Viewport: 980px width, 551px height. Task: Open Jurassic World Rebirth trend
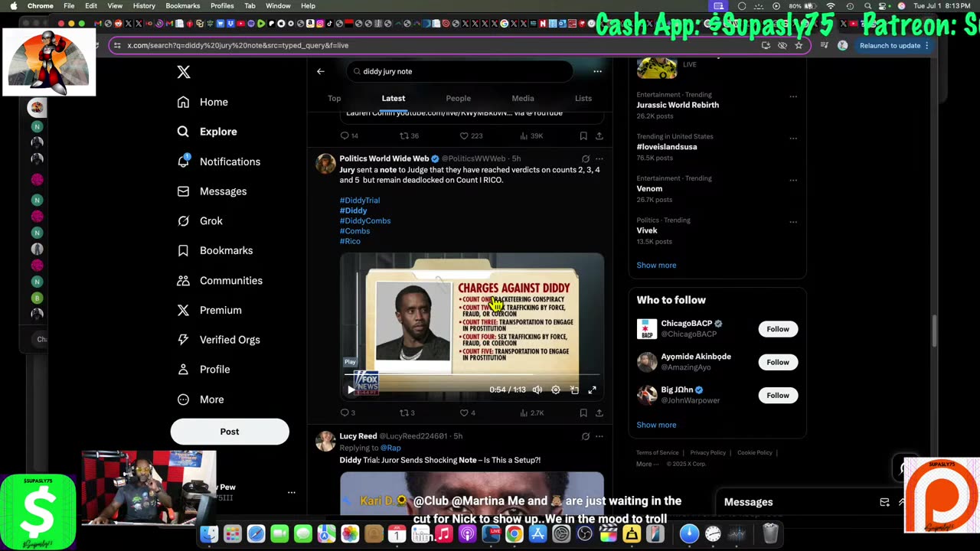[678, 105]
